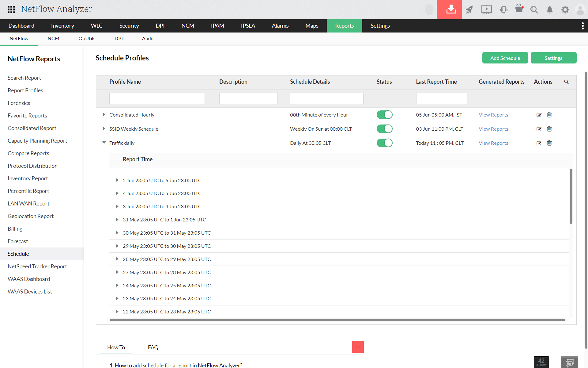Open the rocket getting-started icon

tap(469, 10)
